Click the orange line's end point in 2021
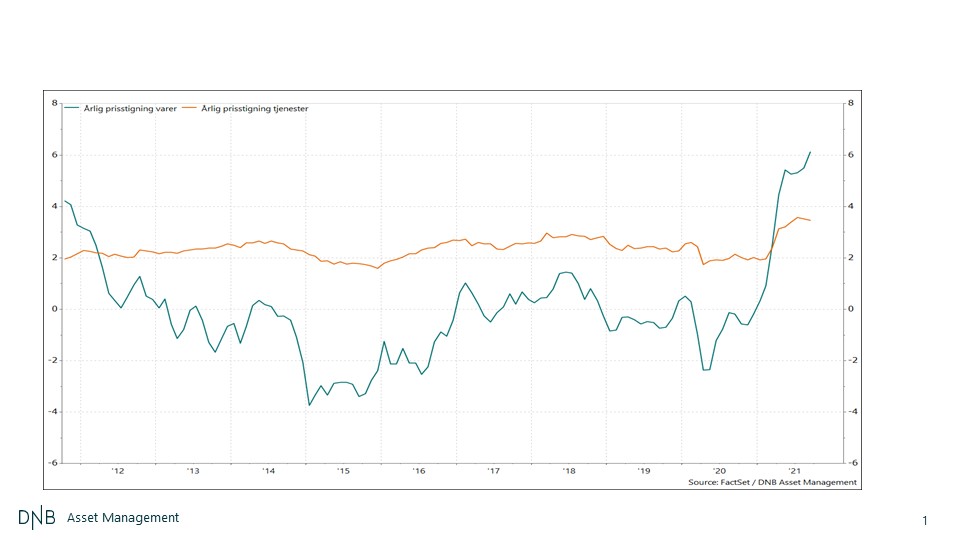 [x=810, y=220]
